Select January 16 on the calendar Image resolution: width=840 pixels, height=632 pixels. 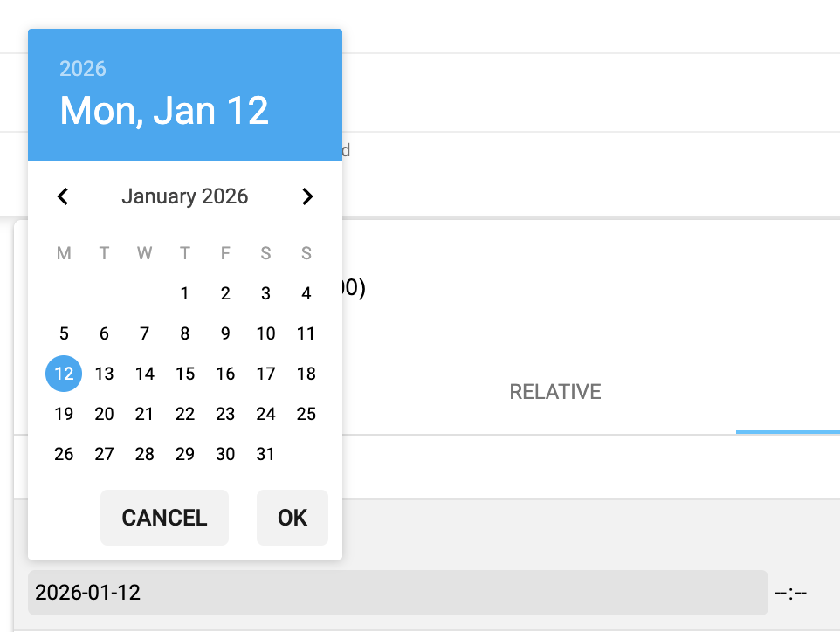(x=225, y=374)
